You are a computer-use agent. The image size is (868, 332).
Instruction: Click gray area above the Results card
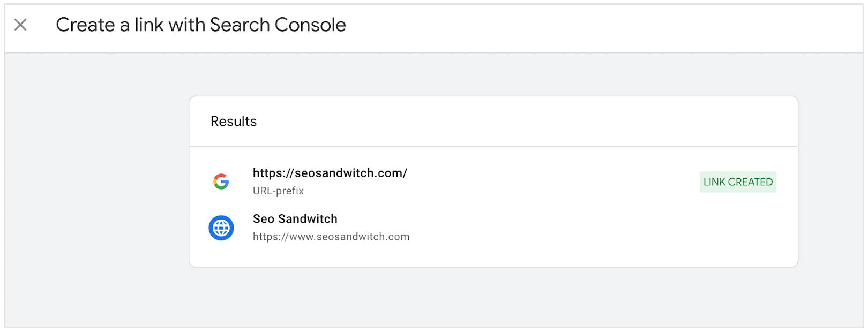coord(493,75)
